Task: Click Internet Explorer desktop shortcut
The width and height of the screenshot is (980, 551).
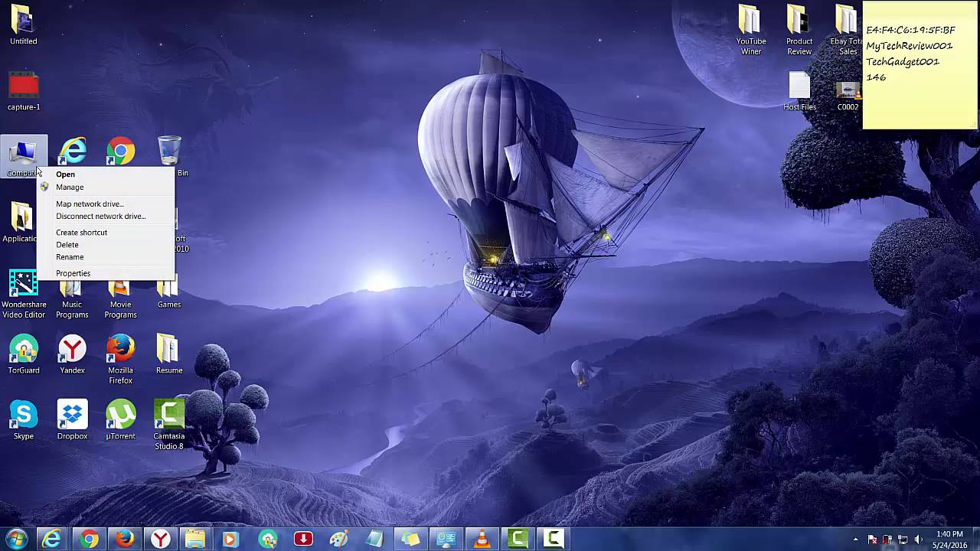Action: tap(72, 151)
